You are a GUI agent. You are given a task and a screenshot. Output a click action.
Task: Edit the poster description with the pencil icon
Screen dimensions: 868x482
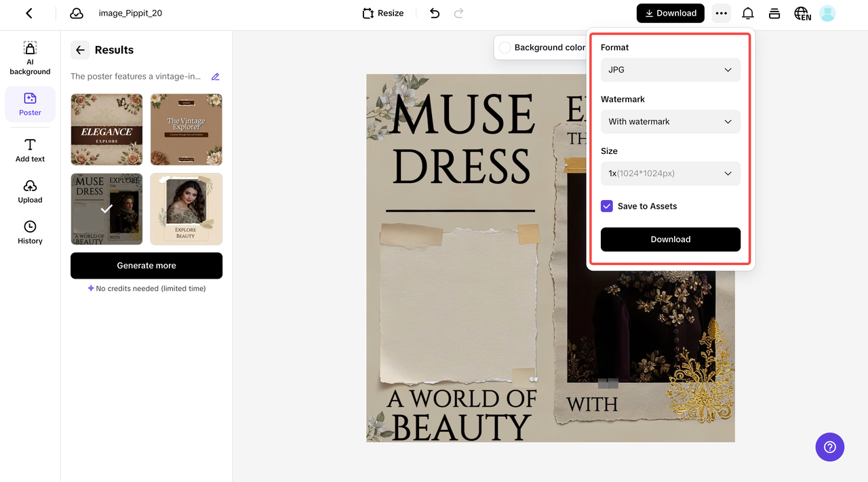(x=216, y=77)
